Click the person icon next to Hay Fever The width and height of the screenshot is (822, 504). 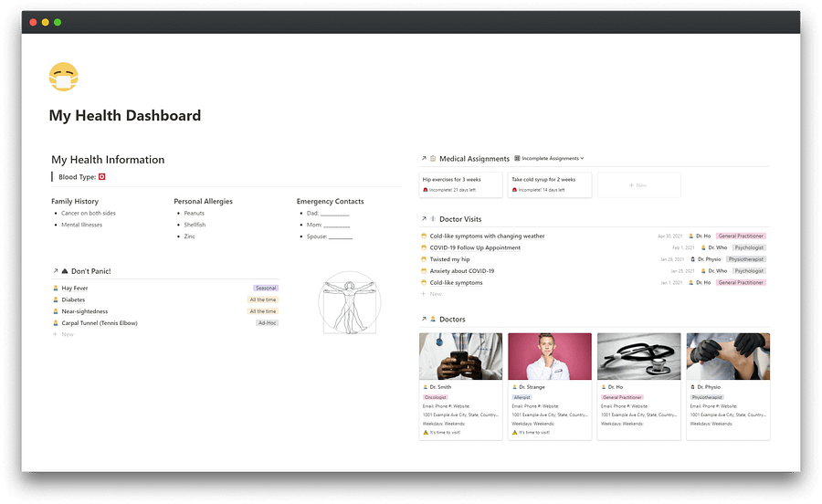tap(56, 289)
